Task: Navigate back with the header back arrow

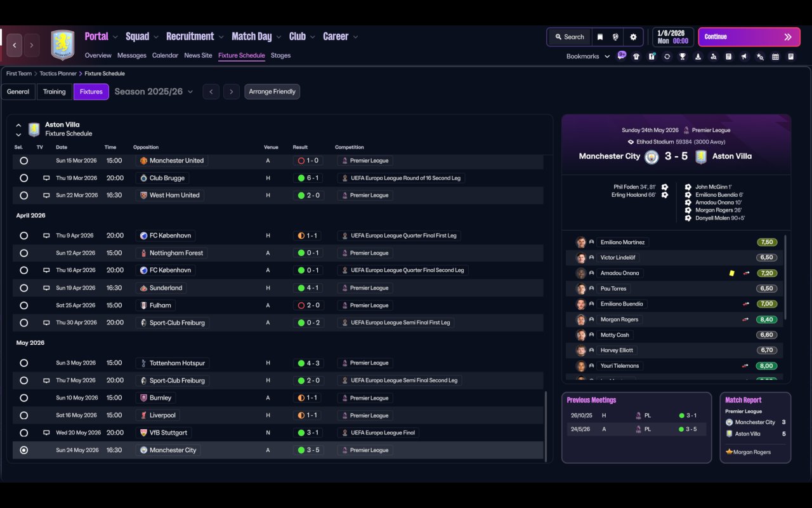Action: (x=15, y=45)
